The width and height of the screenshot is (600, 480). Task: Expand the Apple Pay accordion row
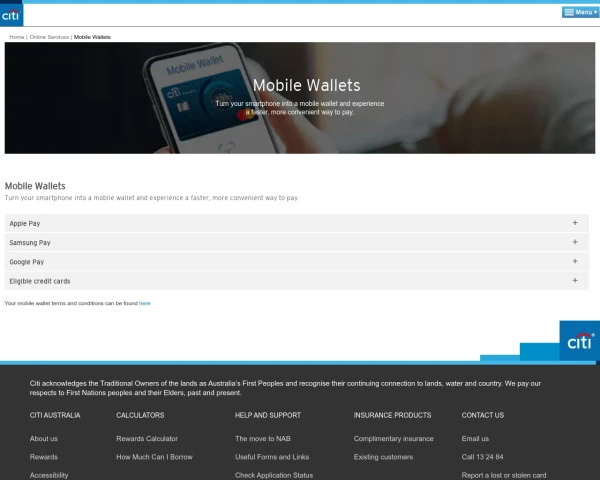point(297,223)
